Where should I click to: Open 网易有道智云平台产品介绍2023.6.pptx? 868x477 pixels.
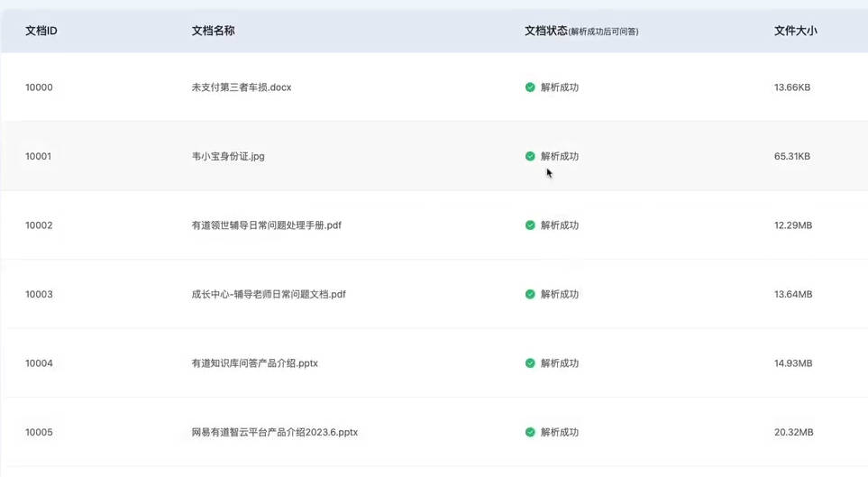pos(275,432)
